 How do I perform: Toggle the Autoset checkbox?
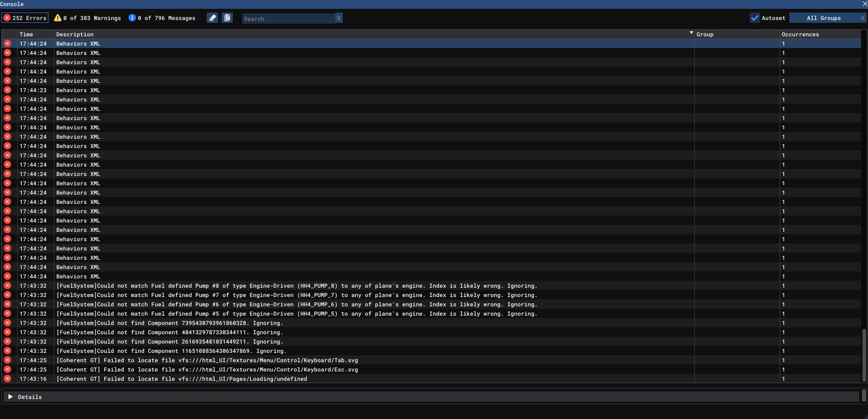click(x=755, y=18)
